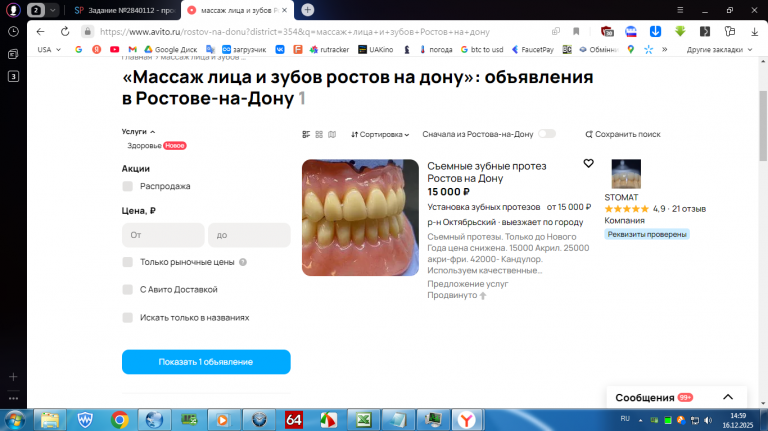768x431 pixels.
Task: Switch to the Задание №2840112 tab
Action: (125, 10)
